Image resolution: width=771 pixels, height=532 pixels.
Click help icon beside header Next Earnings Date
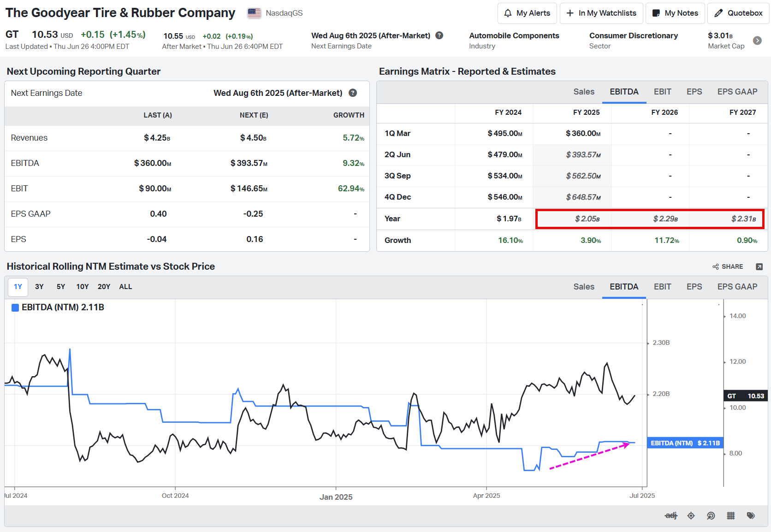pos(439,35)
